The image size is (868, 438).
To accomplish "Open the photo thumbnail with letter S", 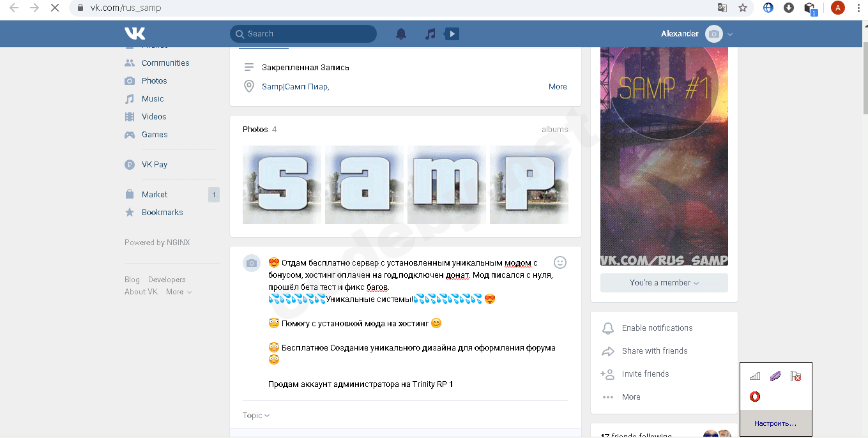I will coord(282,185).
